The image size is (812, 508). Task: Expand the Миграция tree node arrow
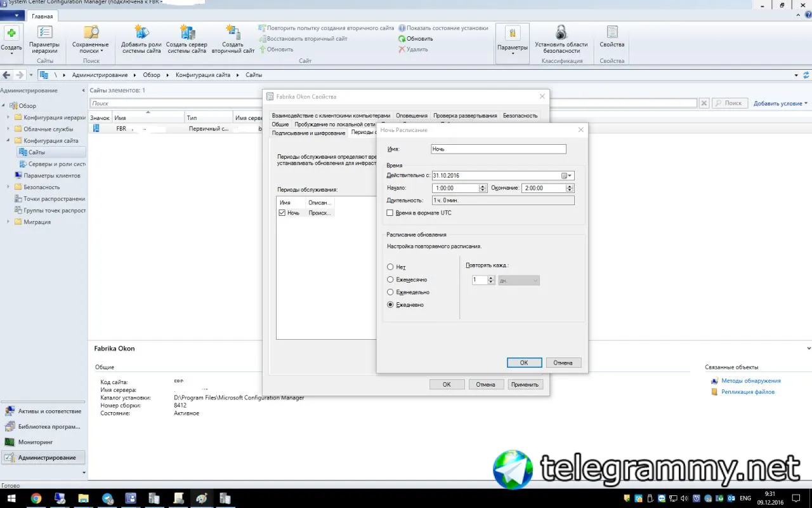click(10, 222)
